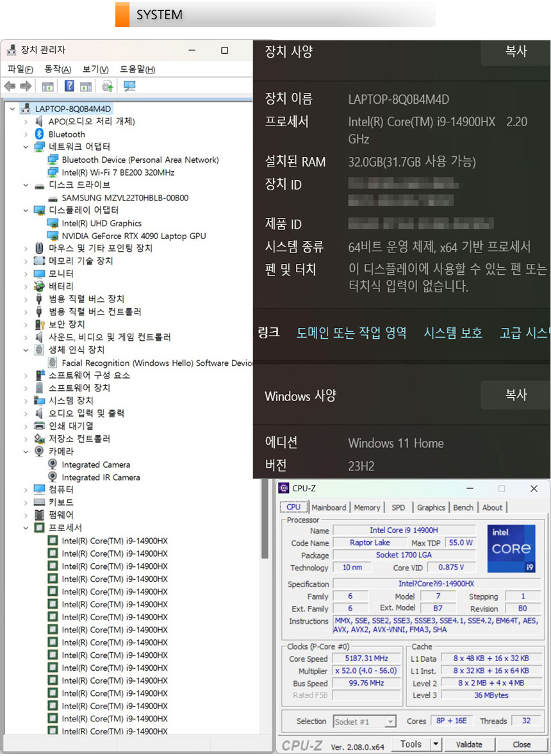Switch to the SPD tab in CPU-Z
The width and height of the screenshot is (551, 756).
pyautogui.click(x=398, y=507)
